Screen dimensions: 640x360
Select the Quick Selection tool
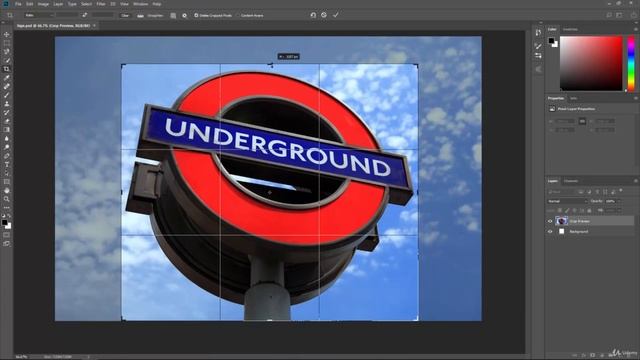pos(7,60)
